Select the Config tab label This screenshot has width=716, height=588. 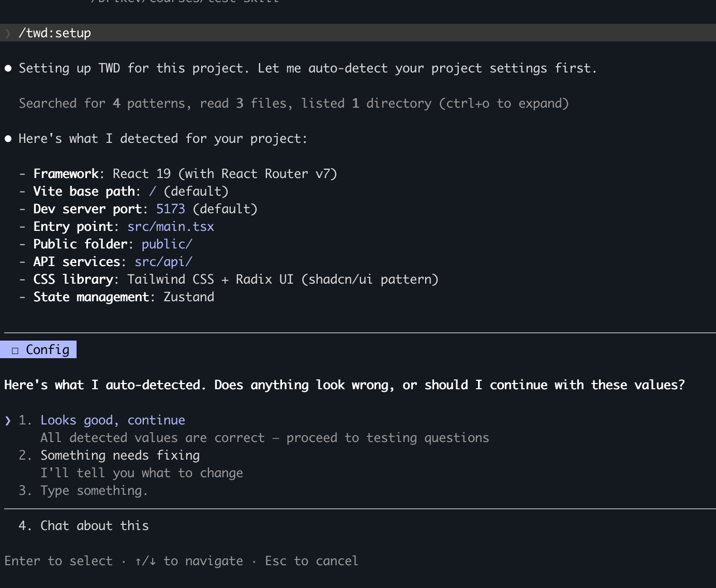coord(47,350)
